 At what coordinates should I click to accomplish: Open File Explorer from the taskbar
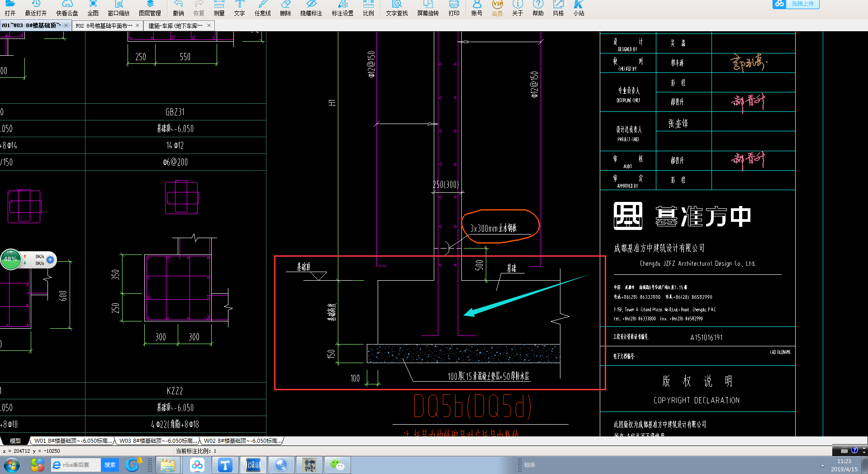point(168,465)
